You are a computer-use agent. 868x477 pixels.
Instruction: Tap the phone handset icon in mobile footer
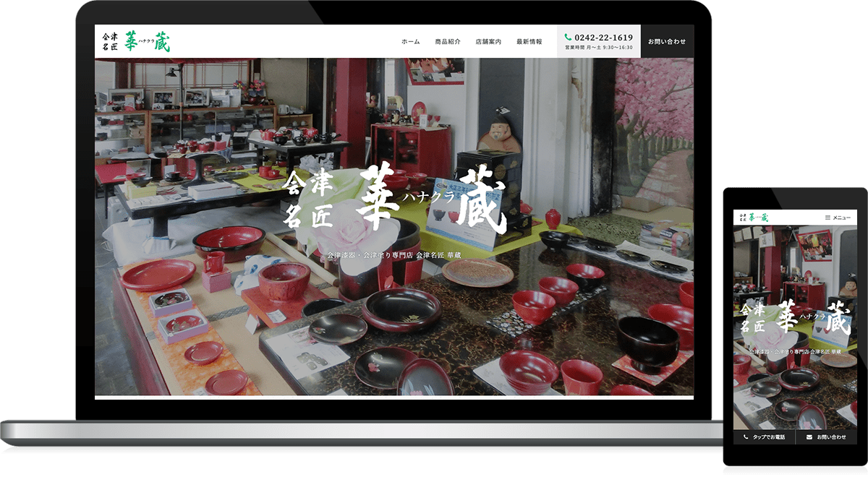(746, 437)
